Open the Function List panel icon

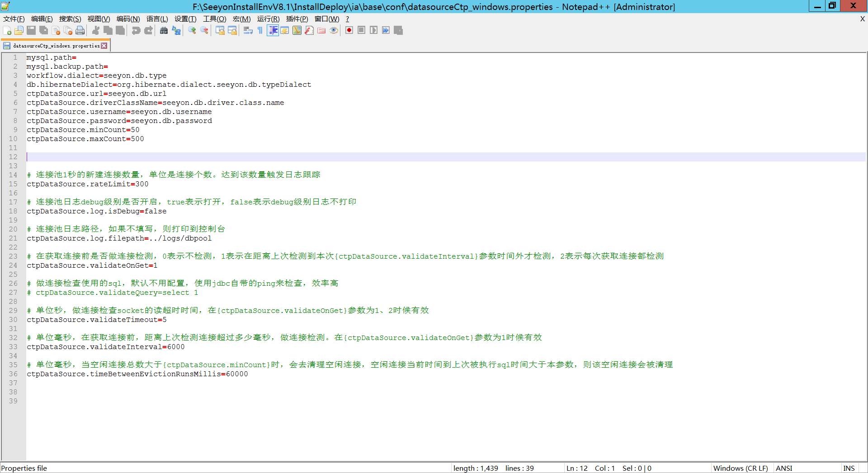coord(309,30)
